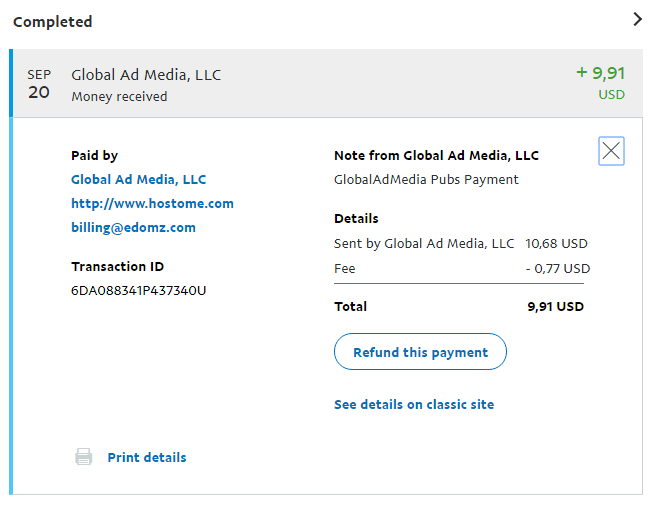
Task: Expand the Completed section chevron arrow
Action: click(638, 19)
